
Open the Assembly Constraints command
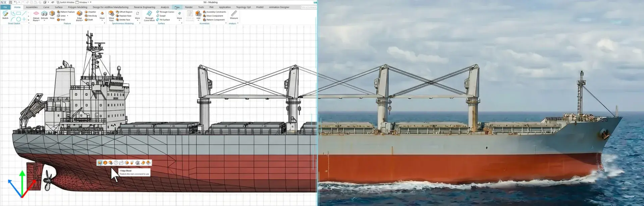[x=215, y=12]
